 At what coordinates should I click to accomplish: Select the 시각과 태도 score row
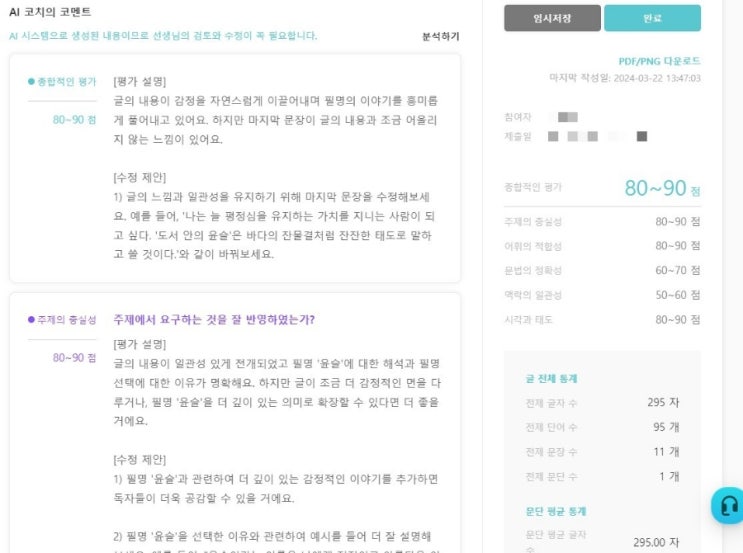(x=602, y=320)
